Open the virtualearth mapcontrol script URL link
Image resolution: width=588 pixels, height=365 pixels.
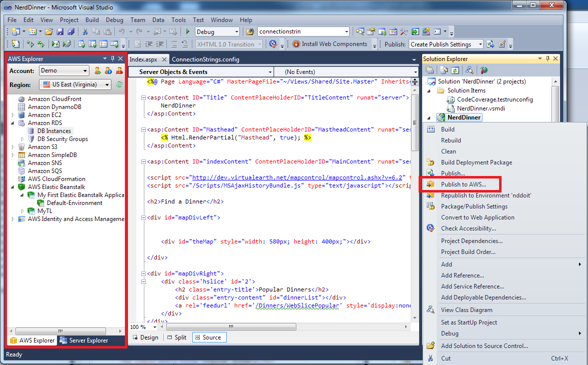coord(298,177)
